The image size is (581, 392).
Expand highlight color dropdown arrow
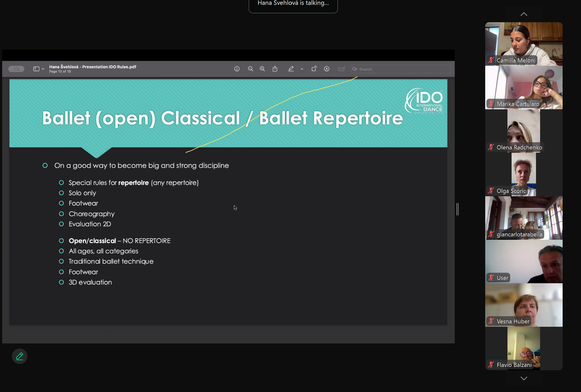(302, 69)
